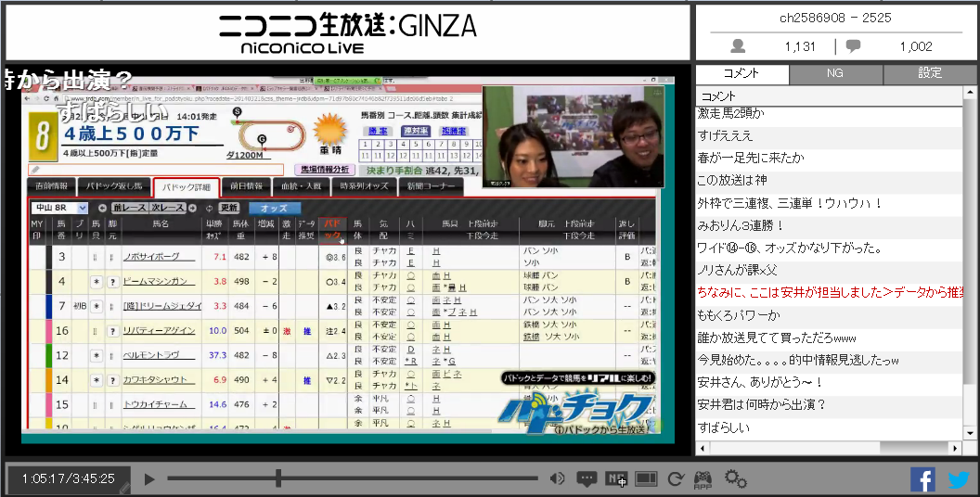Open the 時系列オッズ tab
Image resolution: width=980 pixels, height=497 pixels.
pos(365,186)
